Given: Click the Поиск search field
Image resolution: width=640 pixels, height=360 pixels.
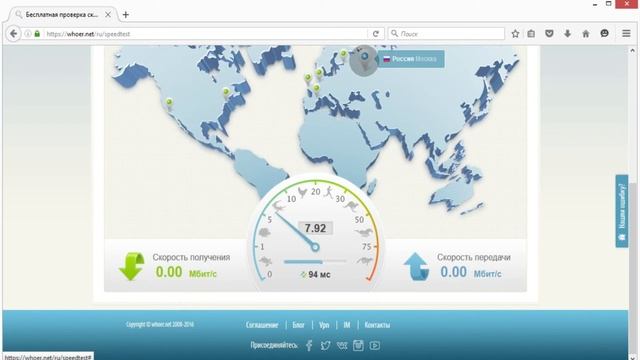Looking at the screenshot, I should [446, 34].
